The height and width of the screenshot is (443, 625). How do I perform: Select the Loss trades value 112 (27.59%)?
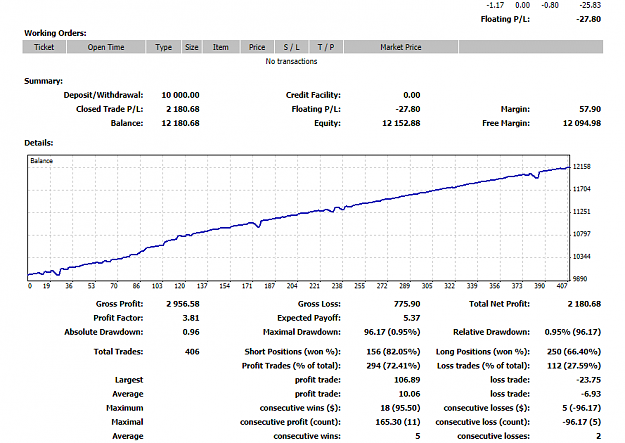pyautogui.click(x=574, y=366)
